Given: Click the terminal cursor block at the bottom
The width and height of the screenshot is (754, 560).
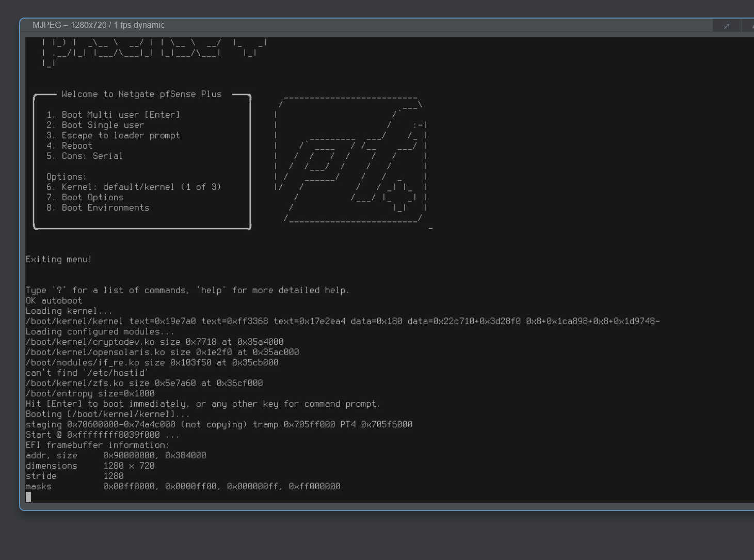Looking at the screenshot, I should (28, 497).
